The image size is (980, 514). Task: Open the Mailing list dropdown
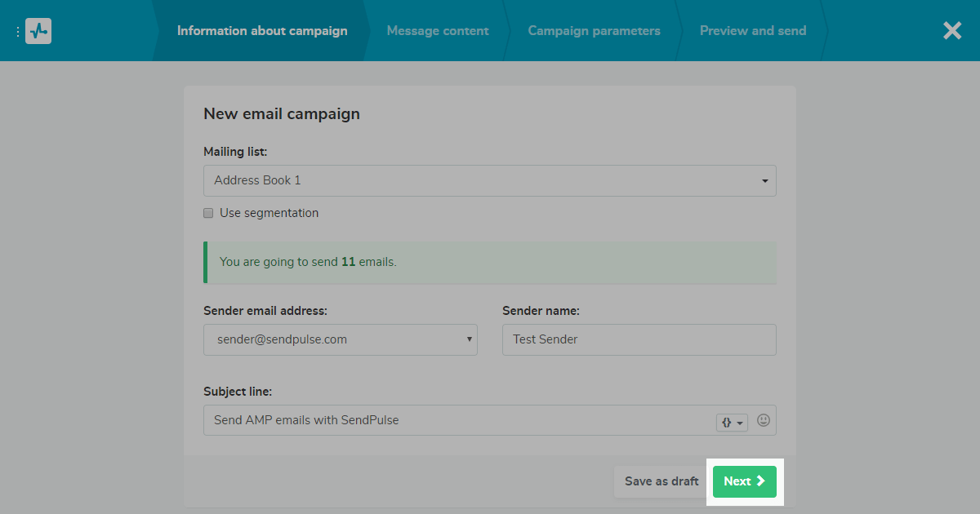click(x=489, y=180)
